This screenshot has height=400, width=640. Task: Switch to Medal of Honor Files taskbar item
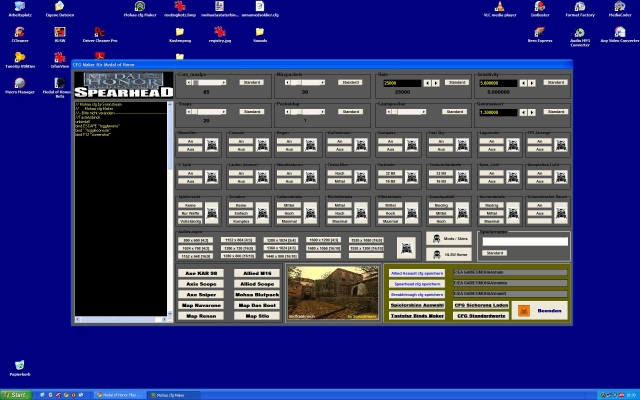click(x=120, y=395)
